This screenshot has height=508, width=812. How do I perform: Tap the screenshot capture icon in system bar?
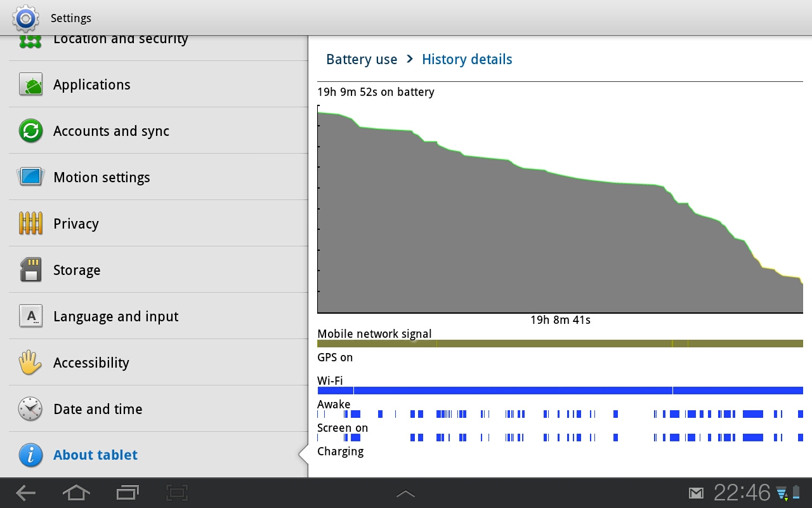[178, 493]
